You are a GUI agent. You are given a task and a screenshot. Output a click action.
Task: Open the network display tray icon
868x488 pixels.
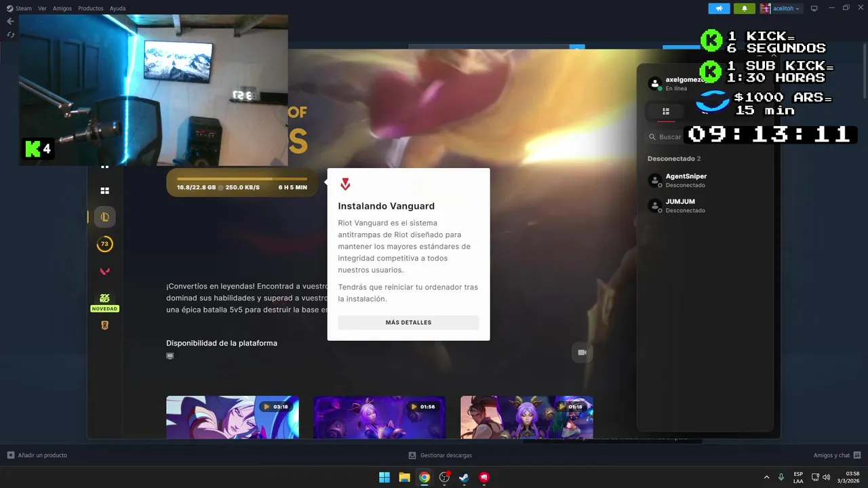pos(815,477)
